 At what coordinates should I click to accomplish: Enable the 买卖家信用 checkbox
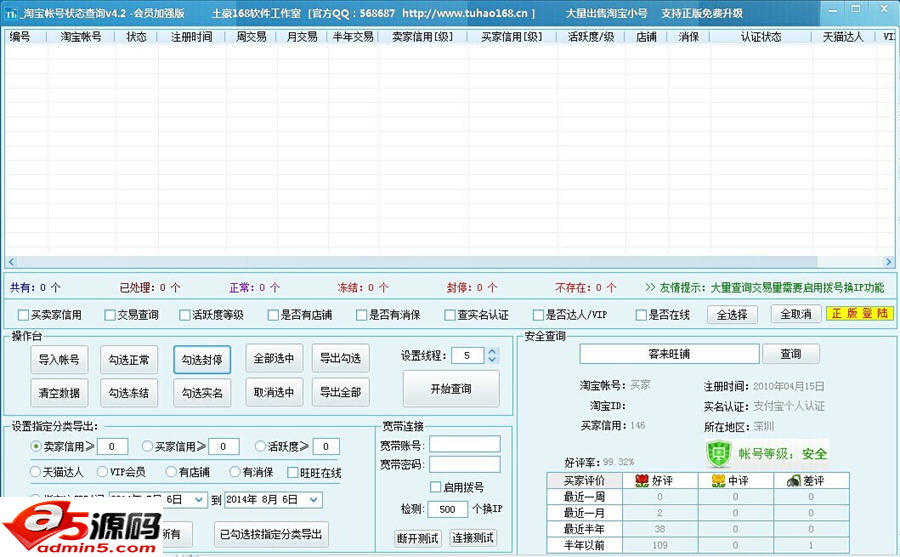point(24,315)
